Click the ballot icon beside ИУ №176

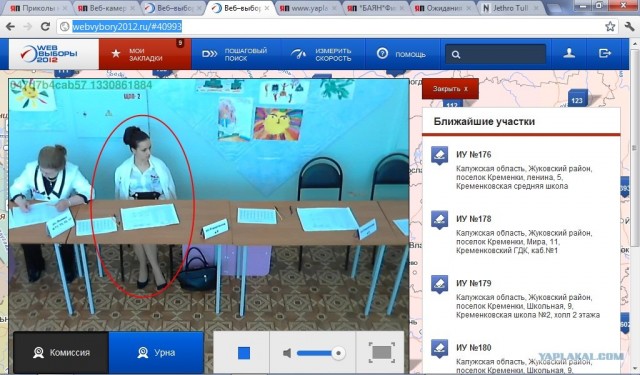[x=440, y=156]
